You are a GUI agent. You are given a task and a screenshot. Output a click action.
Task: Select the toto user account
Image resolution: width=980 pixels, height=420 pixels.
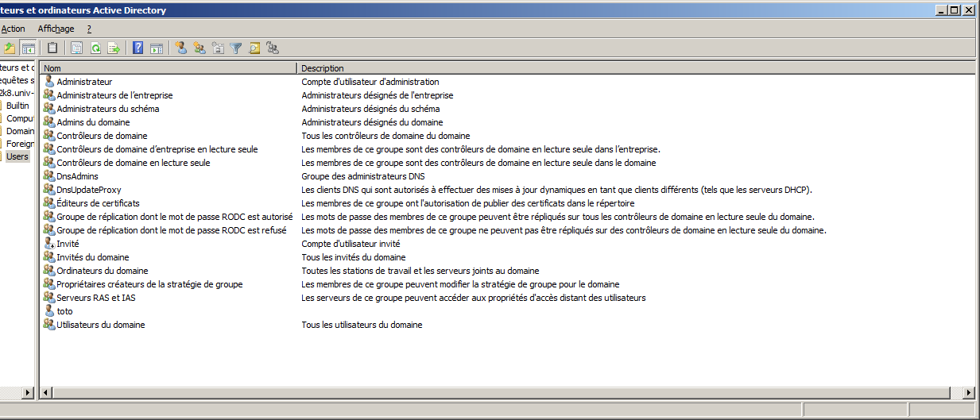64,311
